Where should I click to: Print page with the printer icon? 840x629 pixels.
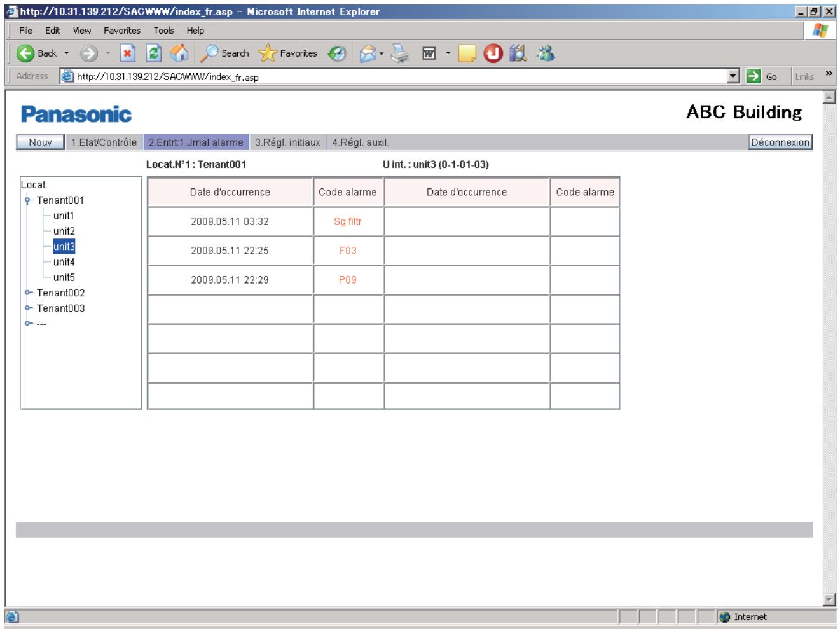coord(400,54)
